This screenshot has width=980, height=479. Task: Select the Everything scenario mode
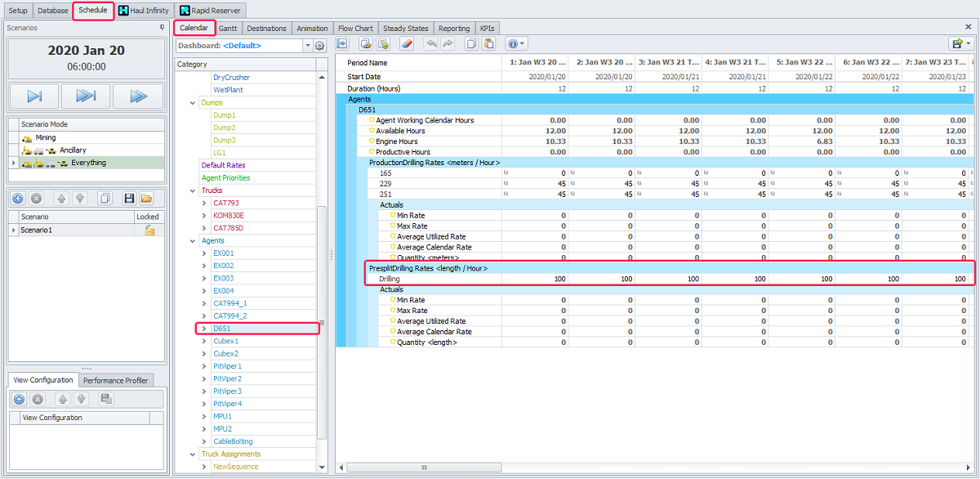point(88,163)
